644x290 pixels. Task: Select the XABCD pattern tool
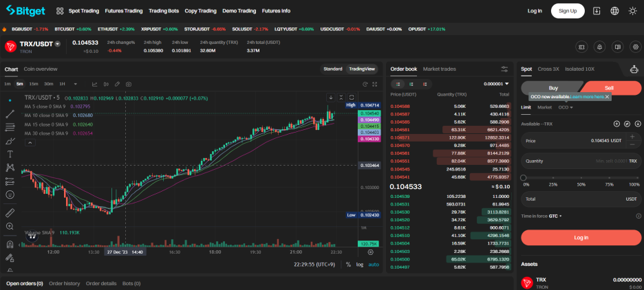10,168
